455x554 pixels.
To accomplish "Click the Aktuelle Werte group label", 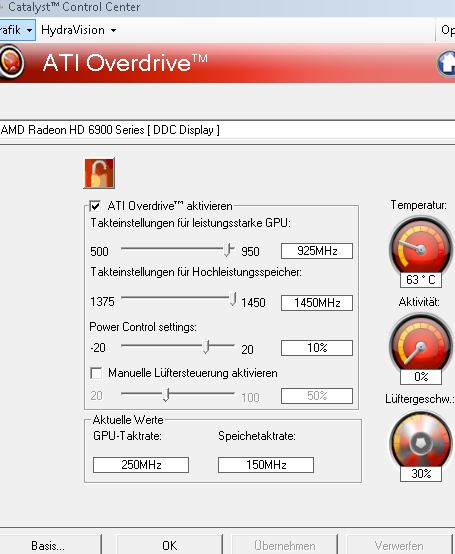I will click(128, 420).
